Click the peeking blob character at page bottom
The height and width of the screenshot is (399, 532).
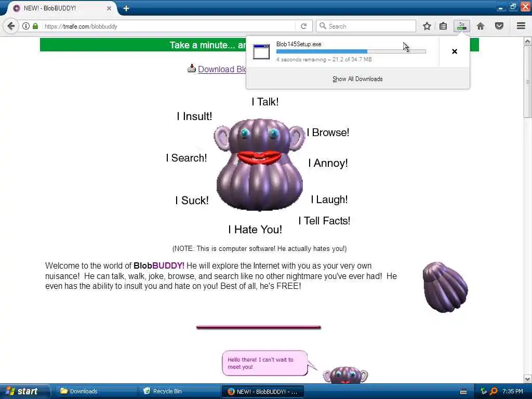pos(345,375)
